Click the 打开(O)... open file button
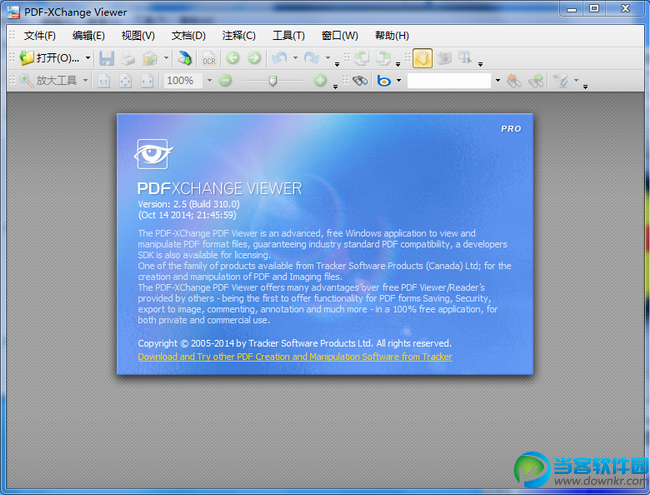The height and width of the screenshot is (495, 650). [x=49, y=58]
